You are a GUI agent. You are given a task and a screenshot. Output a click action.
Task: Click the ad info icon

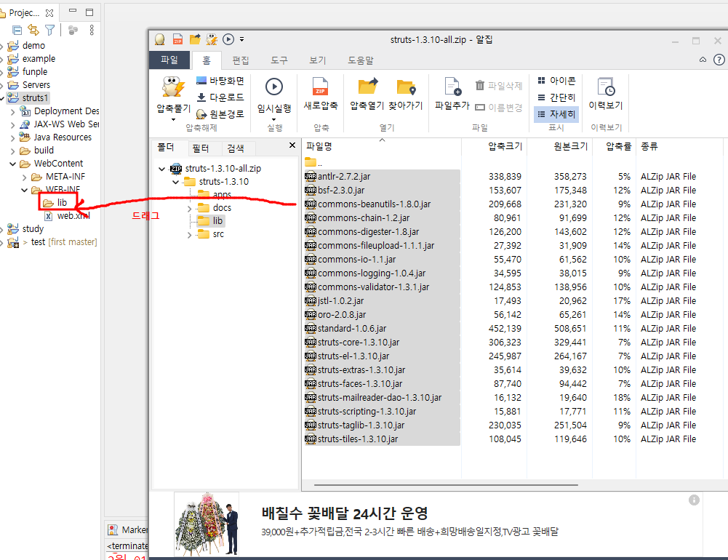point(694,500)
